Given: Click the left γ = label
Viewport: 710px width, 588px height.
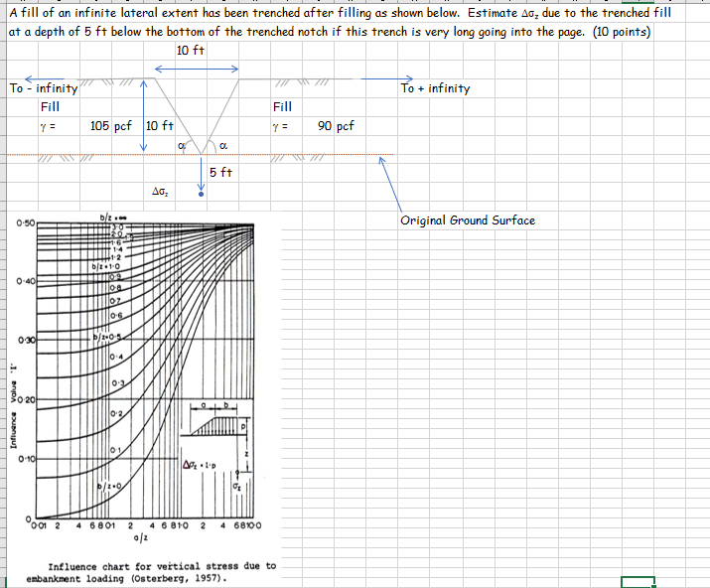Looking at the screenshot, I should 48,127.
